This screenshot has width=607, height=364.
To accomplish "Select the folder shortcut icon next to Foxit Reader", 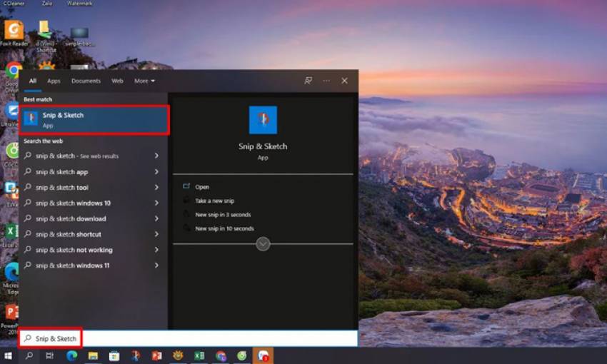I will tap(45, 30).
